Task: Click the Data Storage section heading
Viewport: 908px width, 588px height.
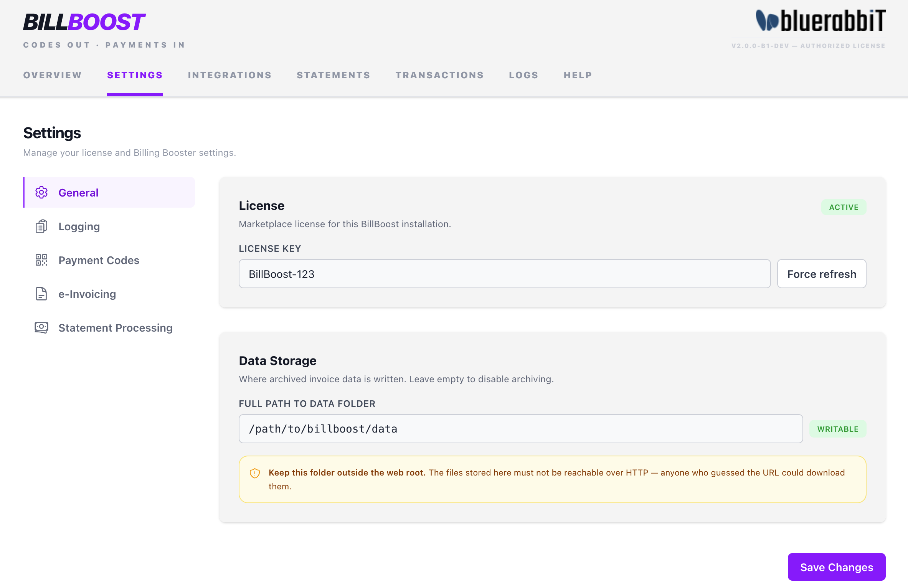Action: coord(277,361)
